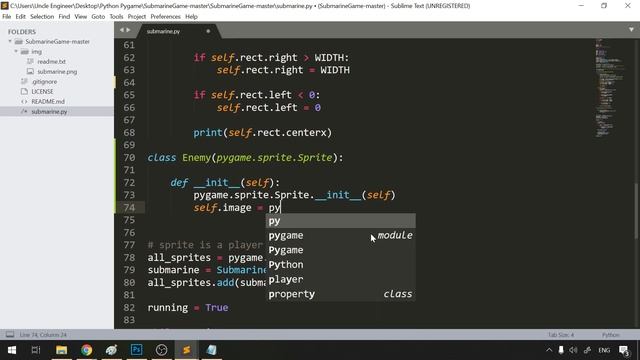The height and width of the screenshot is (360, 640).
Task: Open the Help menu
Action: coord(191,17)
